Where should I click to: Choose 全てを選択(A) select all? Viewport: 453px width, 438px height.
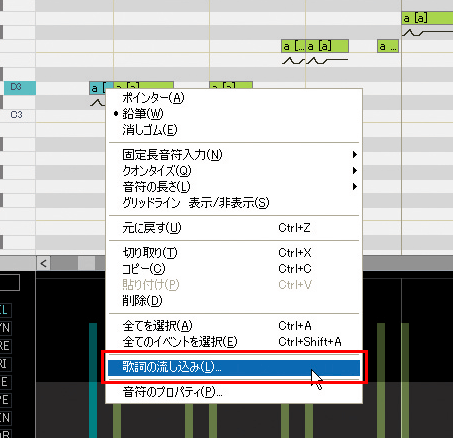pyautogui.click(x=234, y=326)
